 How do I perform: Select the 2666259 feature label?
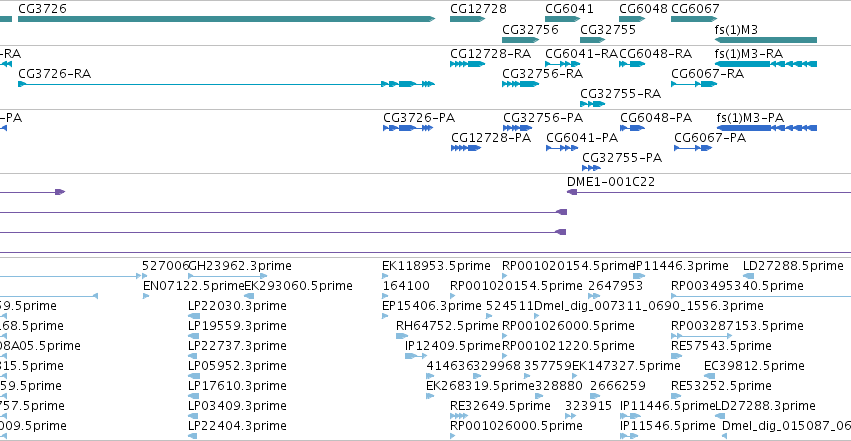tap(618, 386)
